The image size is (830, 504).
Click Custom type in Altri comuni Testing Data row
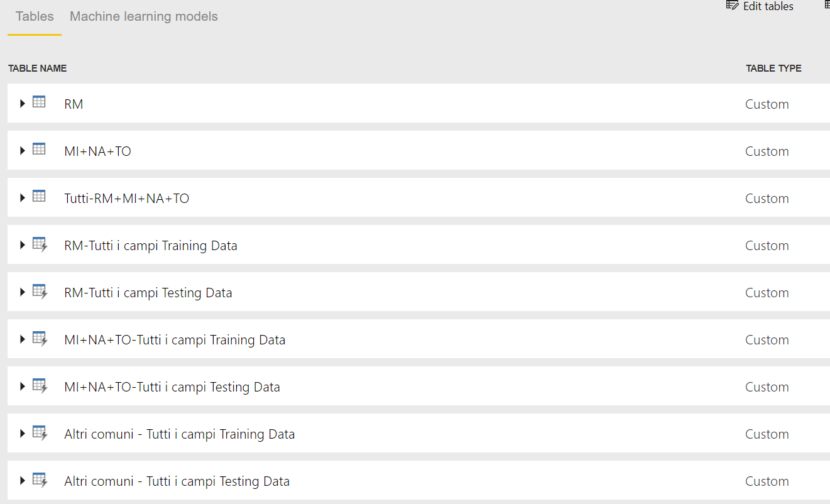pos(767,481)
